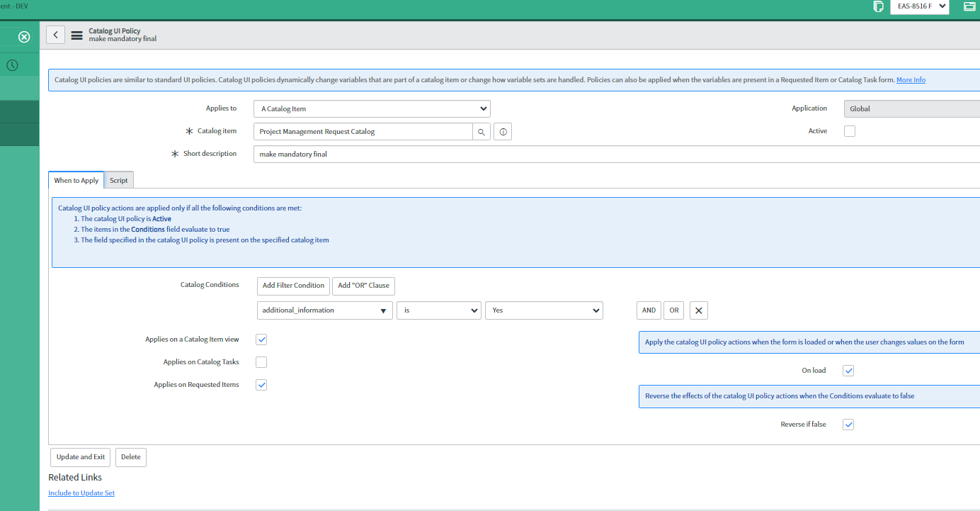Viewport: 980px width, 511px height.
Task: Add an AND condition to the row
Action: point(649,310)
